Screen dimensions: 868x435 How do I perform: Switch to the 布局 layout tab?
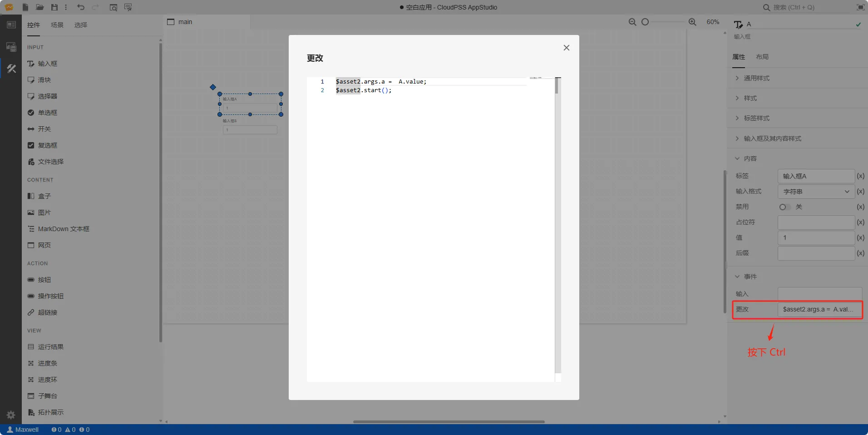[x=762, y=57]
